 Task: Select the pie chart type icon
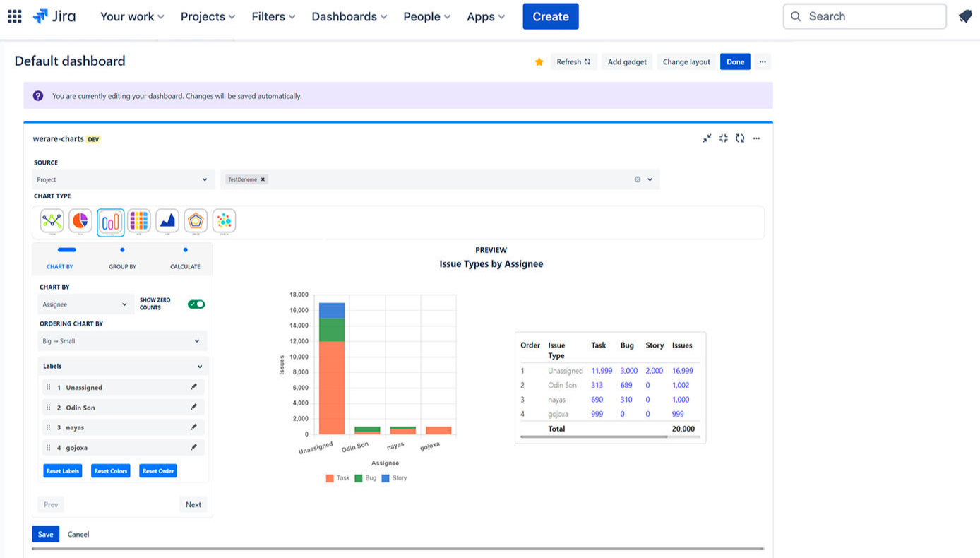click(80, 221)
